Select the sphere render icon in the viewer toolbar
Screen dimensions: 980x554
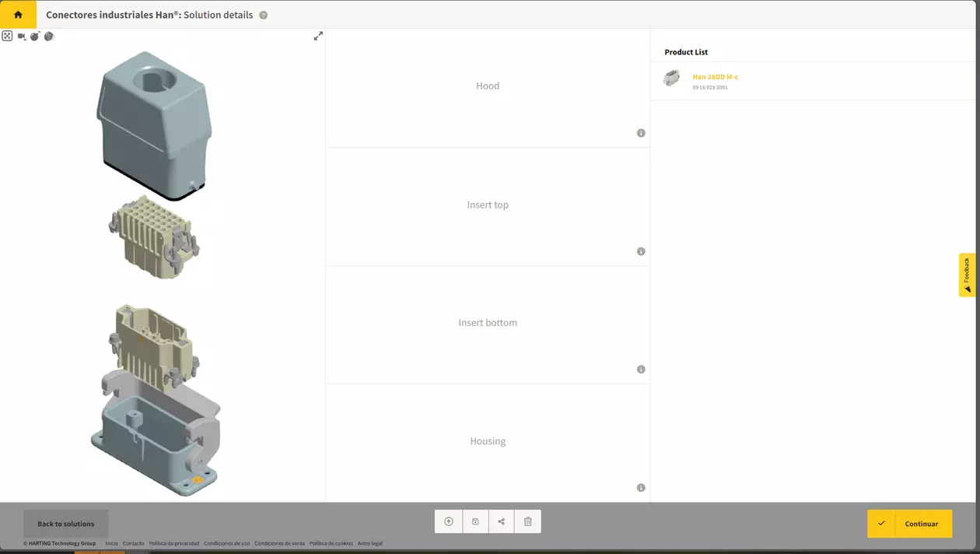tap(48, 36)
